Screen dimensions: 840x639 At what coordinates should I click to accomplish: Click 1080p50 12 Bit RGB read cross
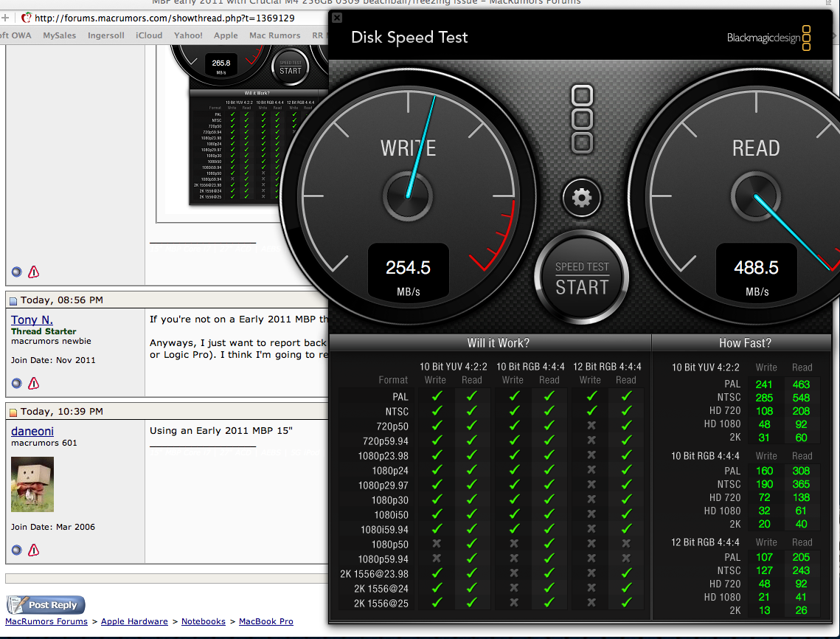[626, 544]
